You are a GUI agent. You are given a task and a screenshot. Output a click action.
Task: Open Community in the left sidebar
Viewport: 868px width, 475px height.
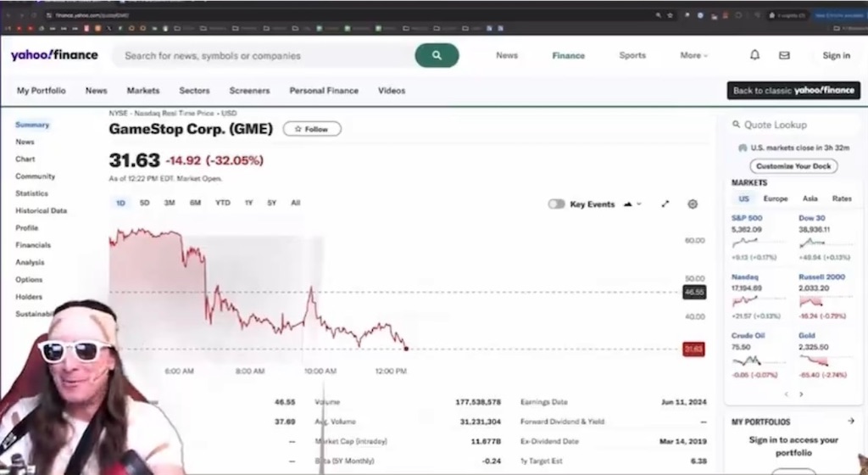(x=35, y=176)
